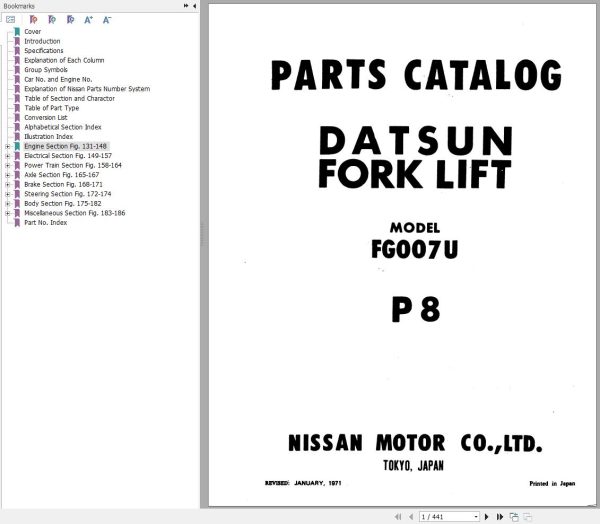
Task: Expand the Miscellaneous Section Fig. 183-186 node
Action: coord(8,213)
